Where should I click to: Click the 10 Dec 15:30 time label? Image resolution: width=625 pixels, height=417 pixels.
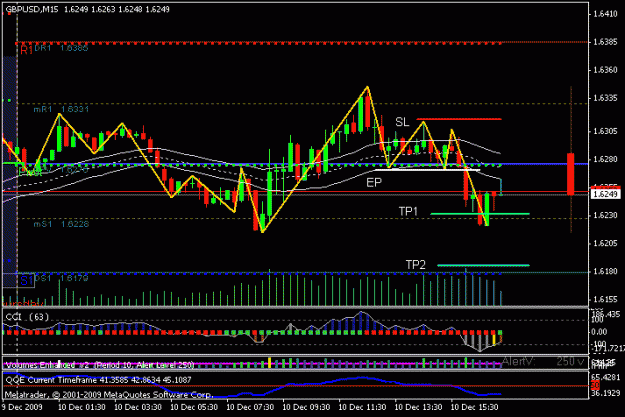[x=474, y=407]
